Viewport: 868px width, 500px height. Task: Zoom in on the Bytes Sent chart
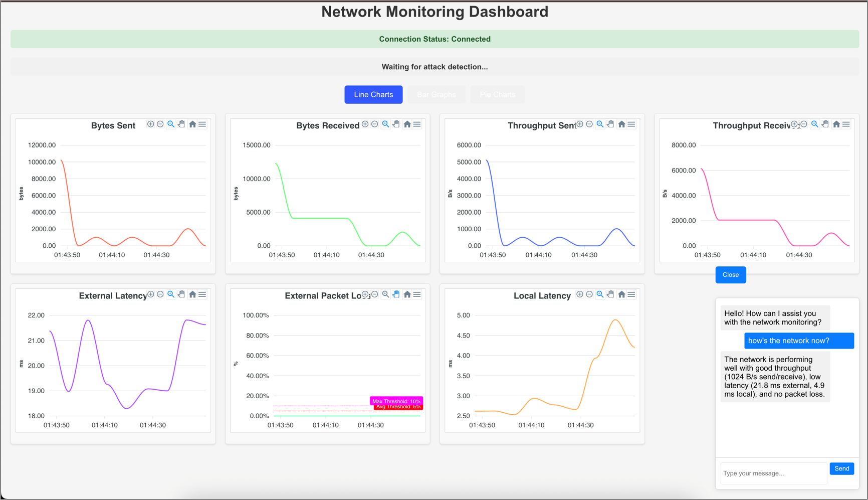[150, 124]
